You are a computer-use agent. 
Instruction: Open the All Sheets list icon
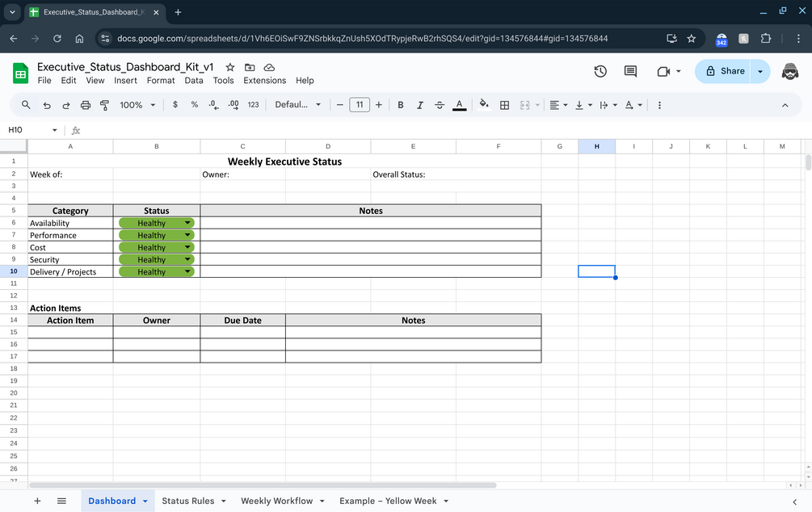pos(61,501)
